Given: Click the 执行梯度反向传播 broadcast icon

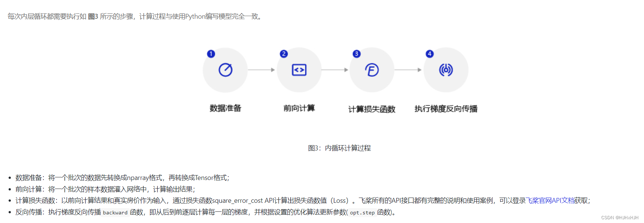Looking at the screenshot, I should 446,70.
